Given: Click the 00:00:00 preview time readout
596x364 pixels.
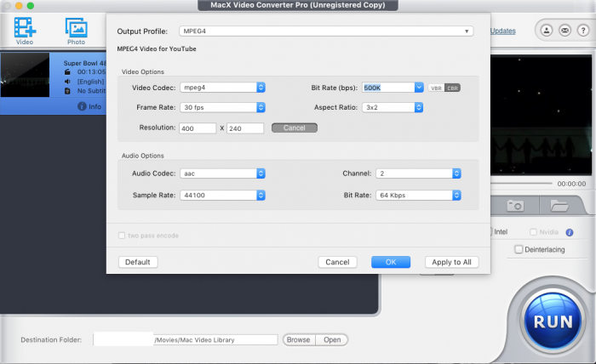Looking at the screenshot, I should pyautogui.click(x=571, y=184).
